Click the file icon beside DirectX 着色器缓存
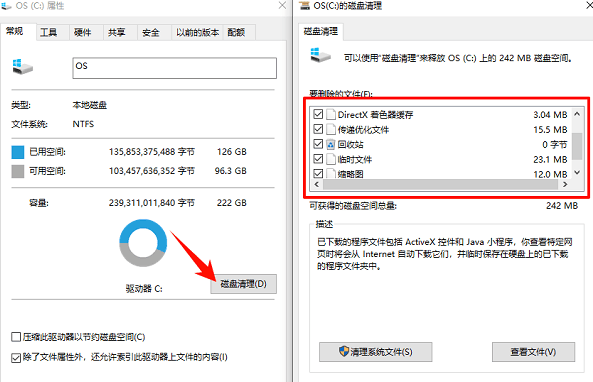This screenshot has width=593, height=382. pos(331,114)
